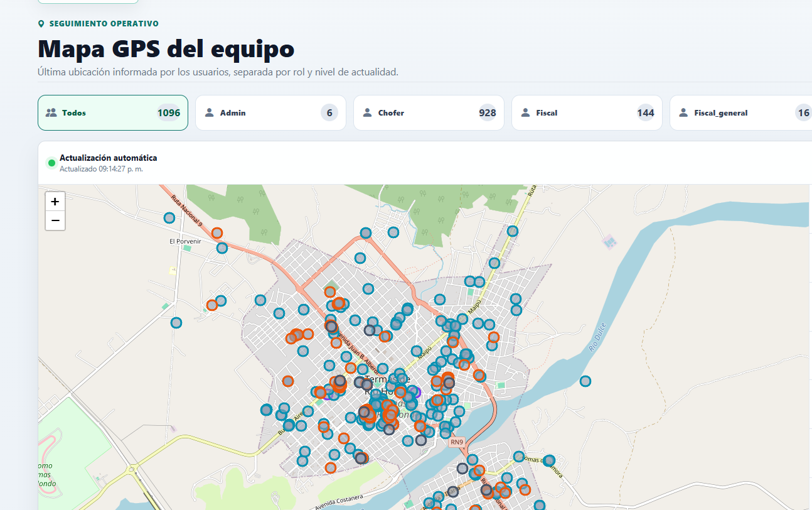Filter the map by Admin role
The width and height of the screenshot is (812, 510).
point(270,113)
